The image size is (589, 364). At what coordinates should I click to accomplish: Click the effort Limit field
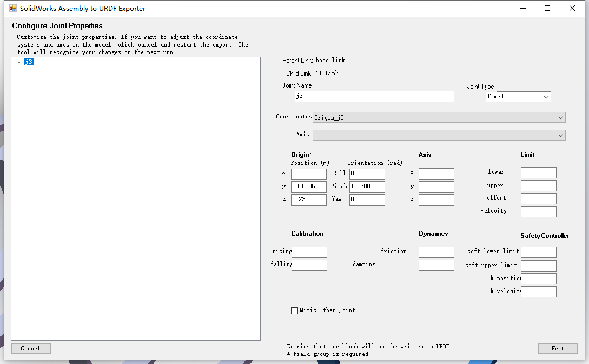pos(538,198)
